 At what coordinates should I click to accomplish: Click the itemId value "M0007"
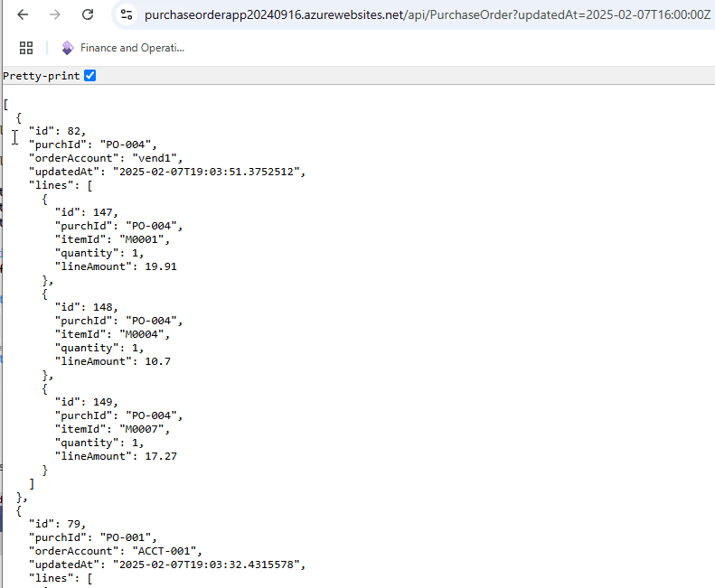(x=142, y=429)
